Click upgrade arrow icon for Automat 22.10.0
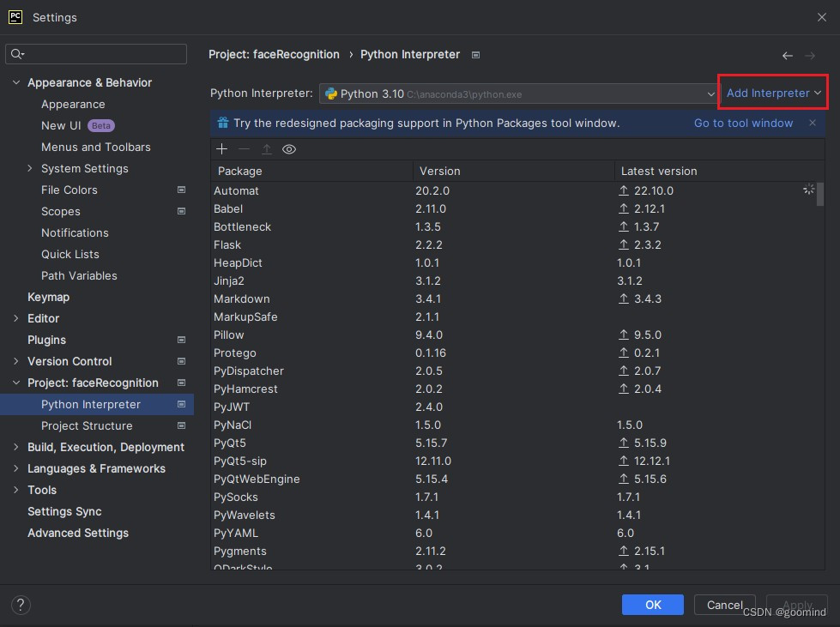The height and width of the screenshot is (627, 840). 624,190
